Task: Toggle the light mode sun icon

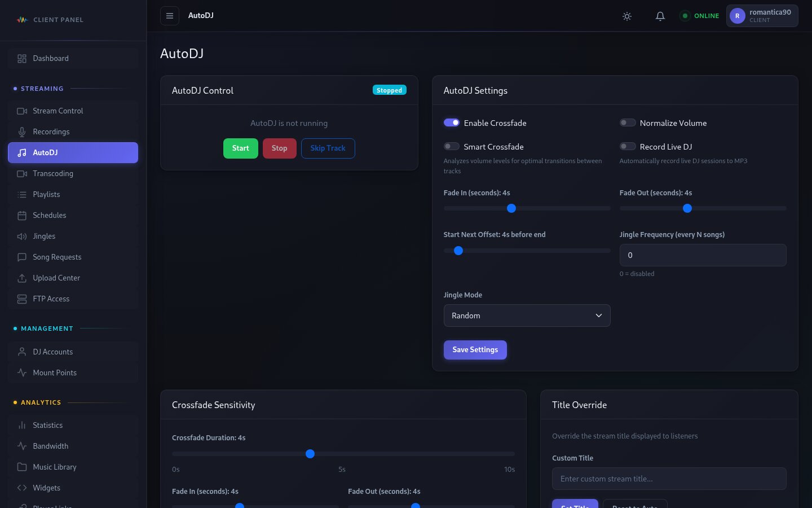Action: pos(626,16)
